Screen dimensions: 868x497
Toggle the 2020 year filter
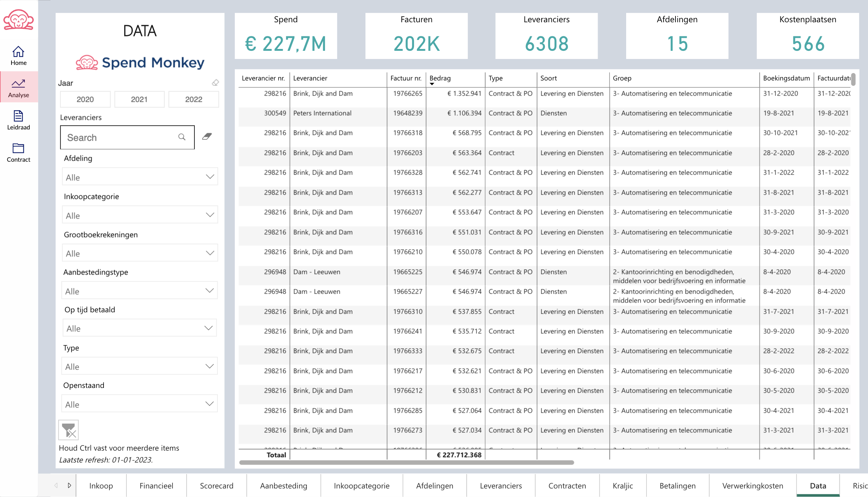point(85,99)
